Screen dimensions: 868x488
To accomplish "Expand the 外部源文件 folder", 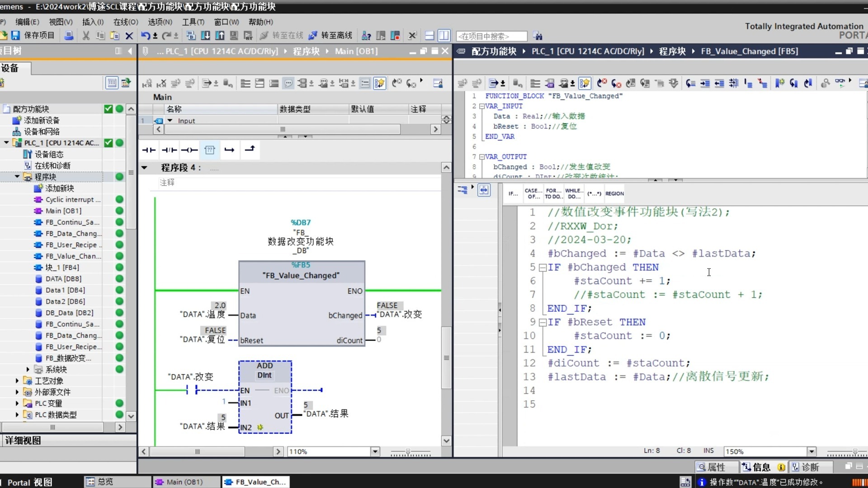I will (17, 392).
